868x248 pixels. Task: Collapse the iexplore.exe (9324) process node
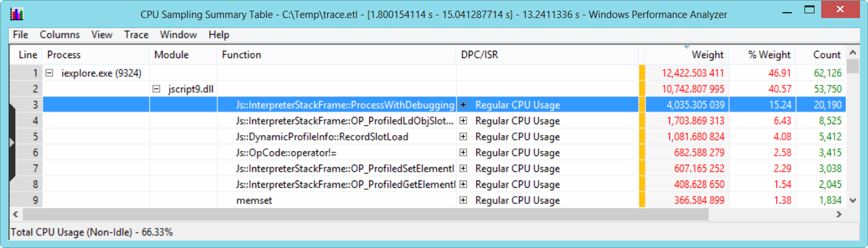[x=50, y=73]
